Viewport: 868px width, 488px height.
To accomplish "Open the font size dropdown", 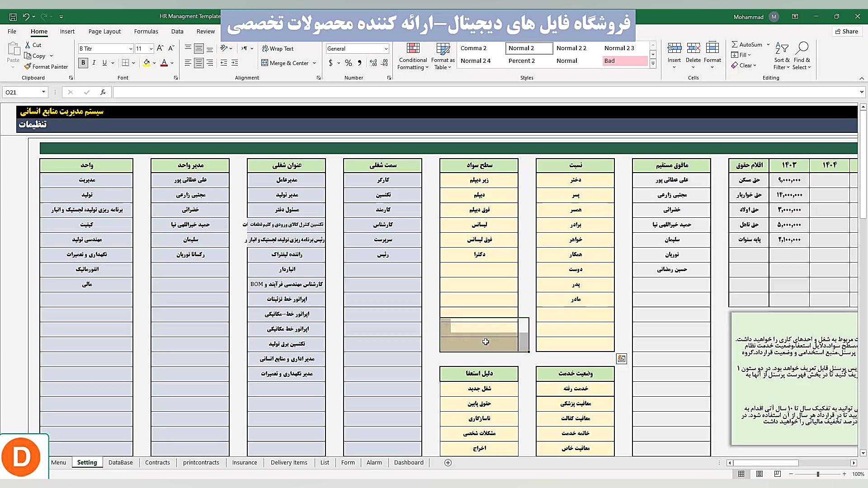I will click(151, 49).
